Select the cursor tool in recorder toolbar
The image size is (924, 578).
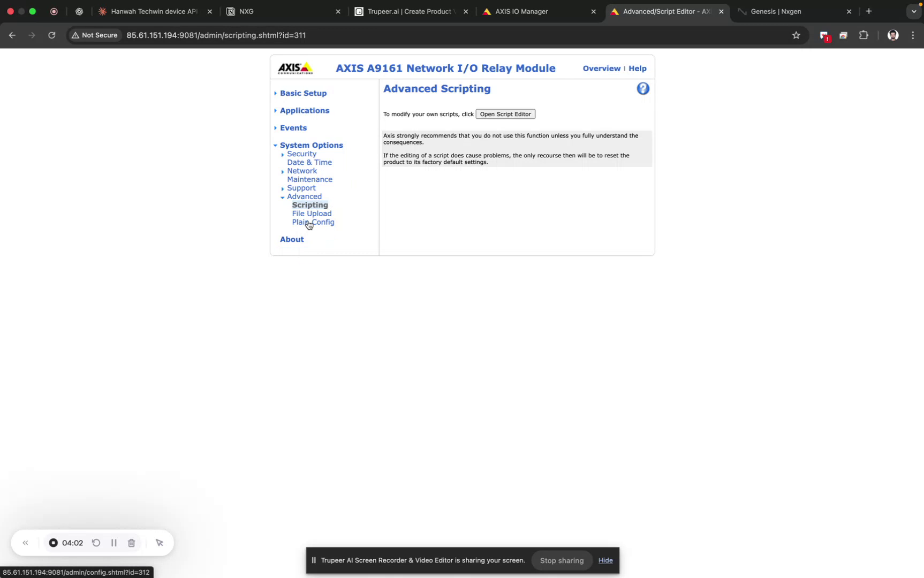[x=159, y=542]
